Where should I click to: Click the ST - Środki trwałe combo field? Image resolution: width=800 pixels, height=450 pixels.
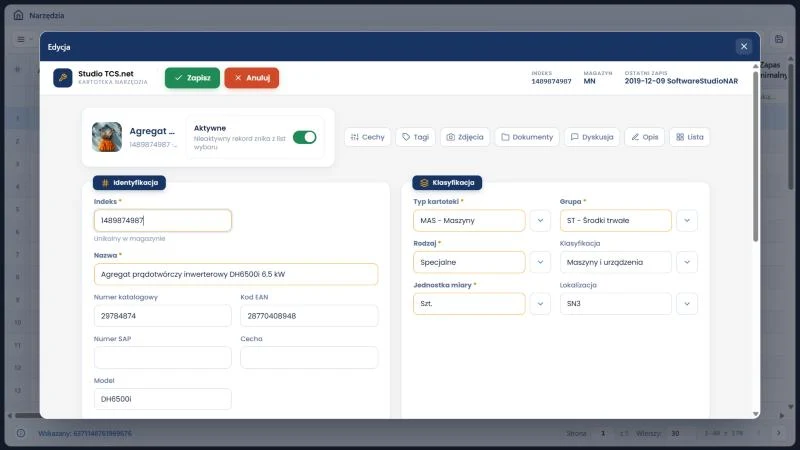click(x=615, y=220)
